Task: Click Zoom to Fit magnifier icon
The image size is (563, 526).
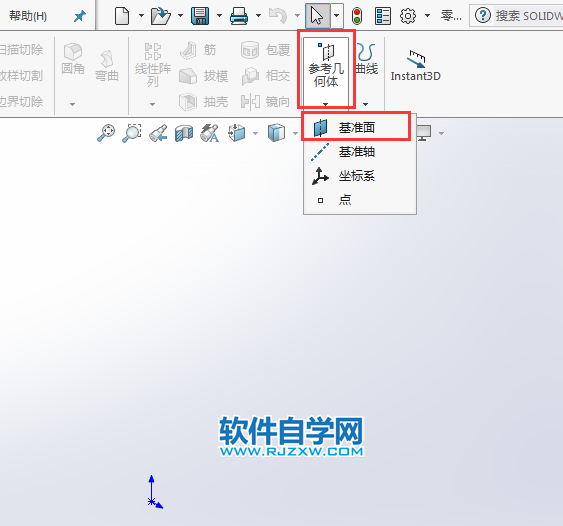Action: [x=106, y=133]
